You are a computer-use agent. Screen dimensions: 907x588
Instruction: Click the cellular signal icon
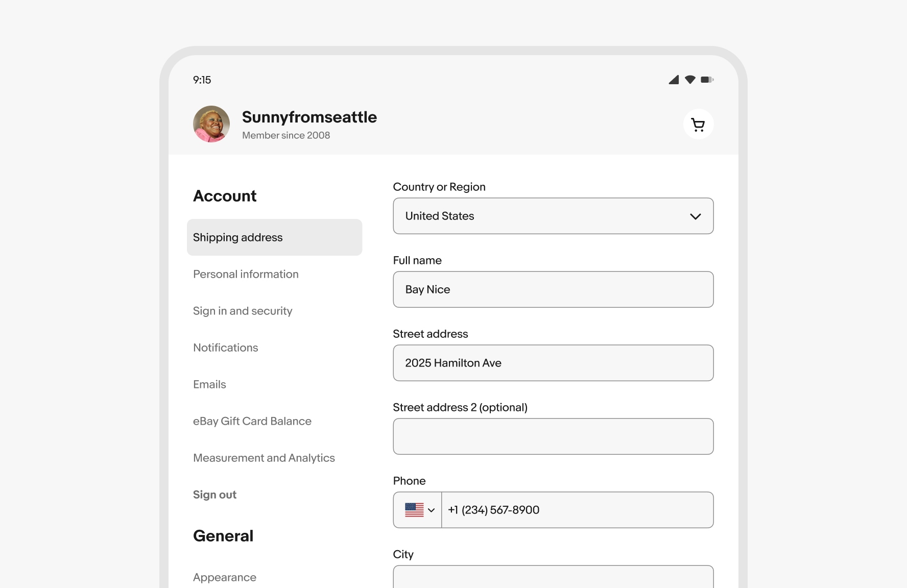click(x=674, y=80)
